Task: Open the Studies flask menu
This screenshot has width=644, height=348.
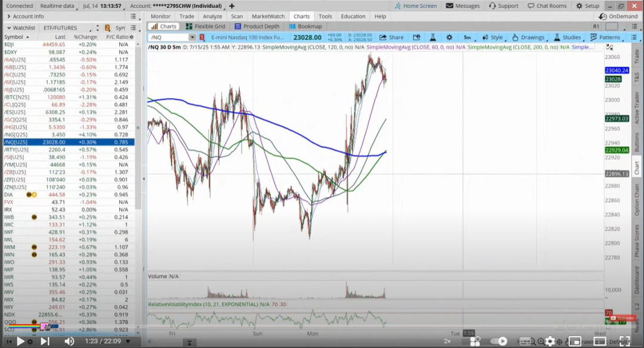Action: (x=567, y=38)
